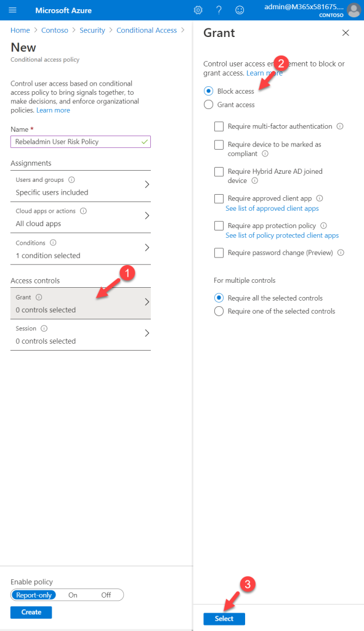Open the Cloud apps or actions section
Viewport: 364px width, 631px height.
point(80,217)
